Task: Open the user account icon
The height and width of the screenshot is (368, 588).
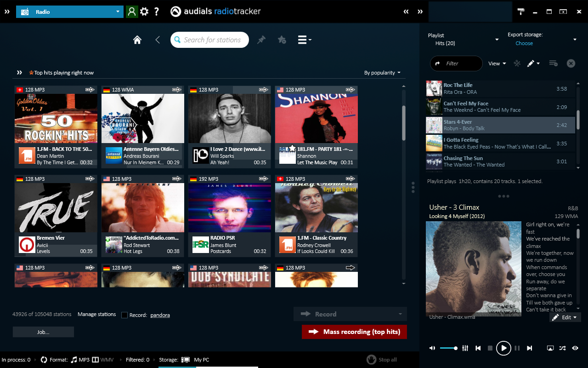Action: click(132, 11)
